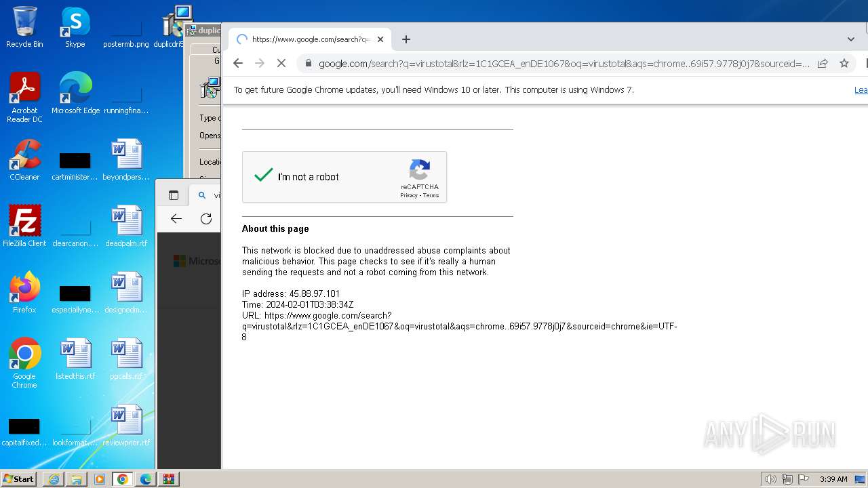
Task: Select the google.com/search Chrome tab
Action: coord(310,39)
